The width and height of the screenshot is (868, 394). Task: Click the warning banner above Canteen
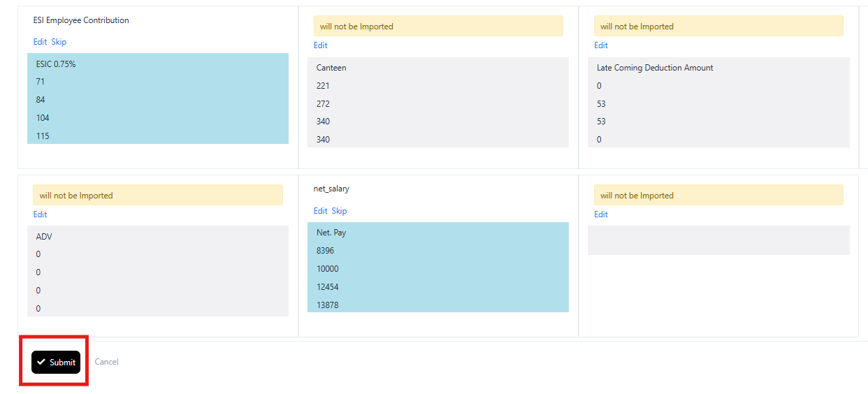click(x=437, y=27)
